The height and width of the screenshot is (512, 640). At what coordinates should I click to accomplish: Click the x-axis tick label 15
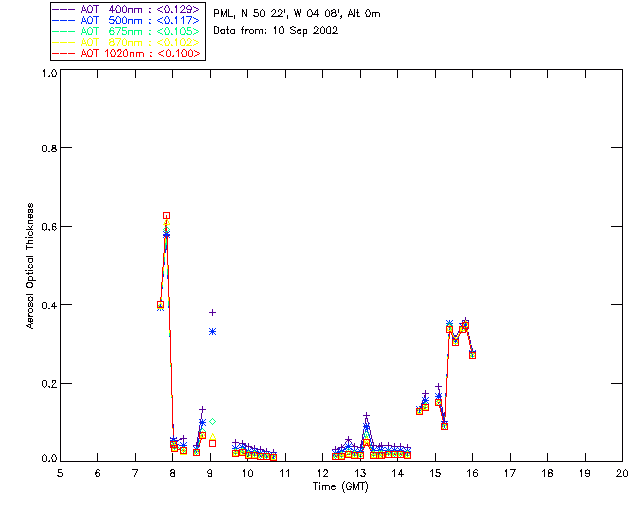click(435, 473)
